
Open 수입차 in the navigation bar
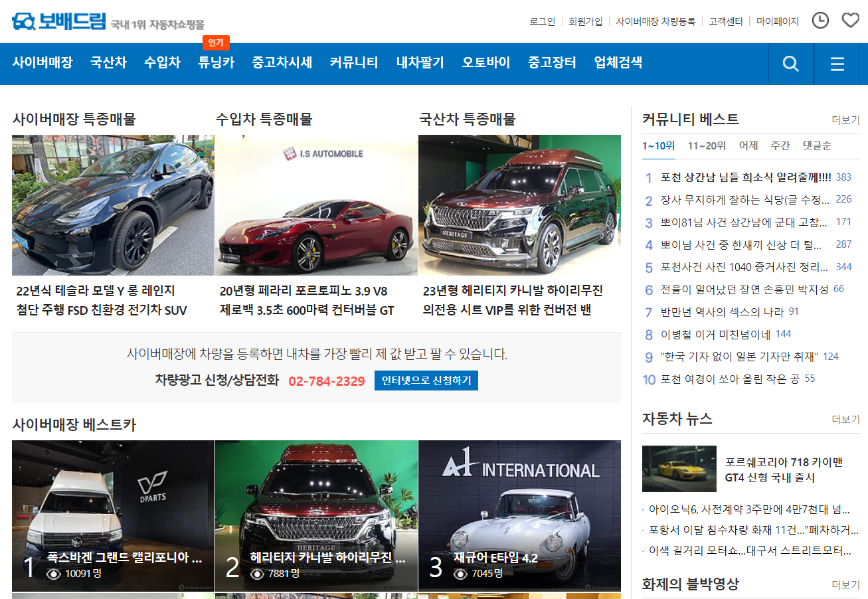click(x=162, y=63)
